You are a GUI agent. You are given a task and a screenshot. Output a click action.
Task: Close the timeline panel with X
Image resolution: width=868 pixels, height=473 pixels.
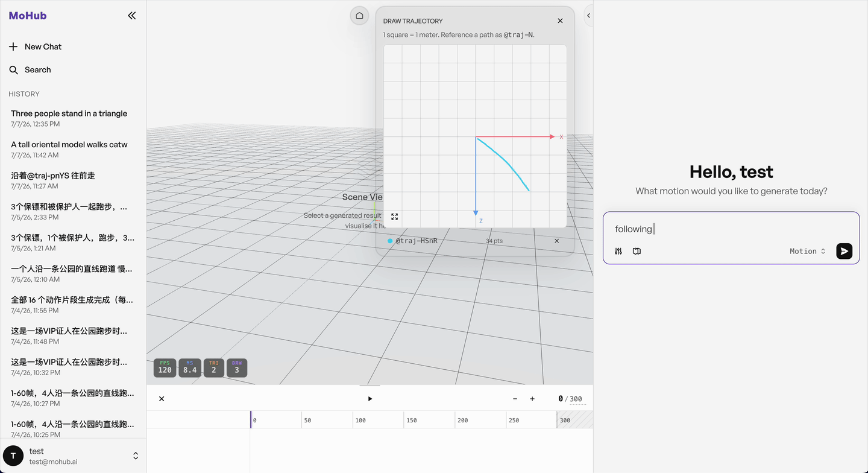pyautogui.click(x=162, y=399)
